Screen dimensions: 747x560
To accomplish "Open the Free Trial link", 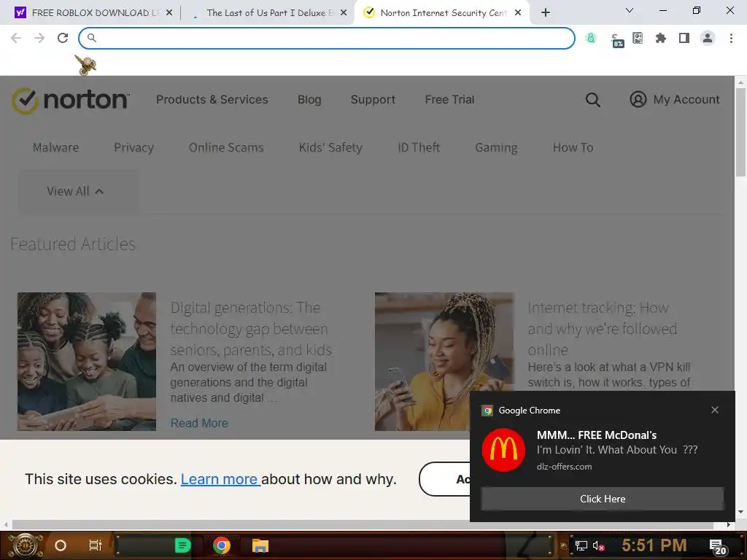I will click(x=449, y=99).
